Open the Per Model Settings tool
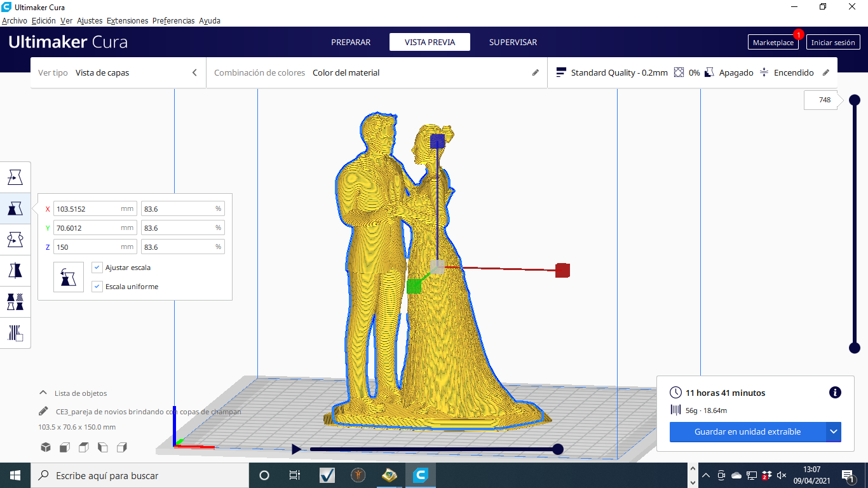 point(15,302)
